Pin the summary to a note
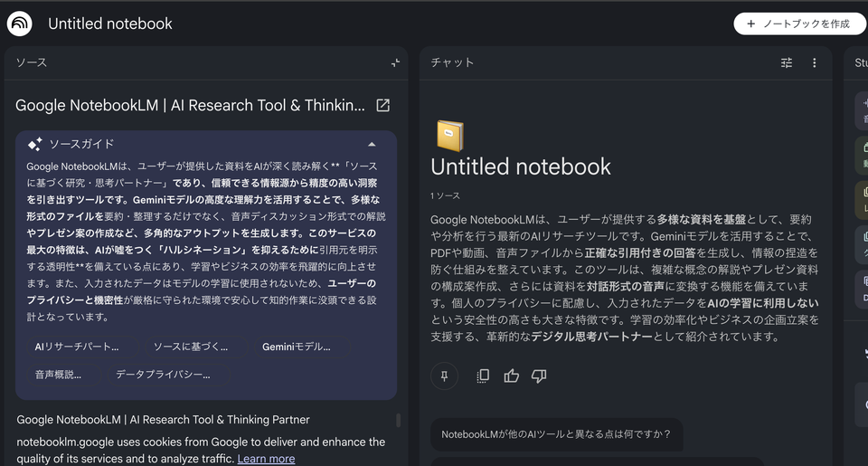This screenshot has width=868, height=466. [445, 376]
